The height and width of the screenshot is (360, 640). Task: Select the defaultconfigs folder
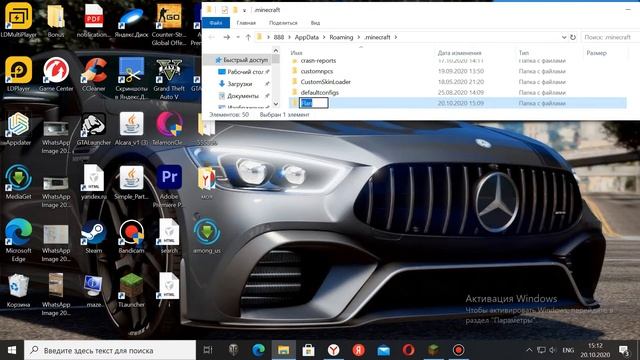[x=320, y=92]
